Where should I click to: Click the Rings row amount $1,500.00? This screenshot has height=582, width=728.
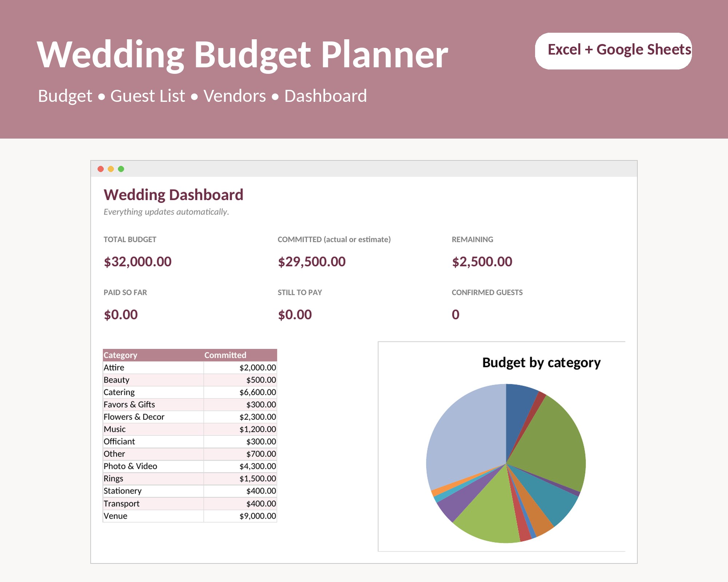(240, 479)
